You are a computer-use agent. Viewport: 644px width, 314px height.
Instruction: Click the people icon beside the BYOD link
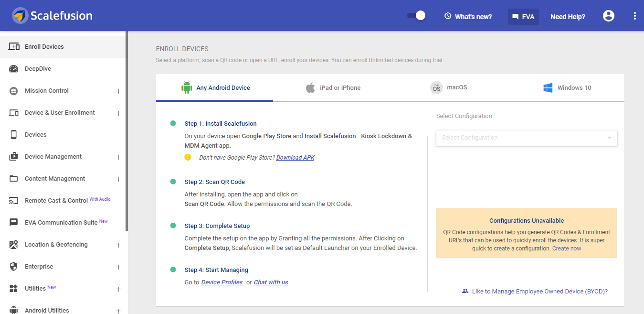tap(465, 291)
